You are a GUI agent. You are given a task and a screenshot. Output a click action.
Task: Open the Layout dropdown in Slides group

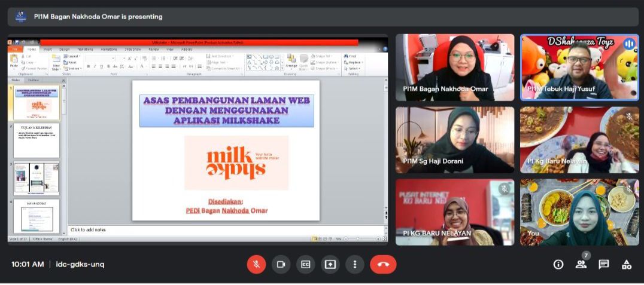pos(72,56)
